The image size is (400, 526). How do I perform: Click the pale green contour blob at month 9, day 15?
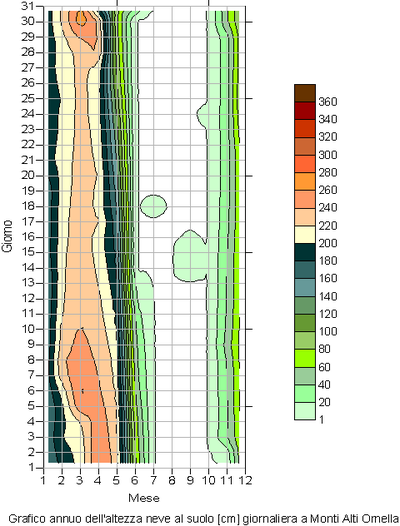tap(190, 256)
